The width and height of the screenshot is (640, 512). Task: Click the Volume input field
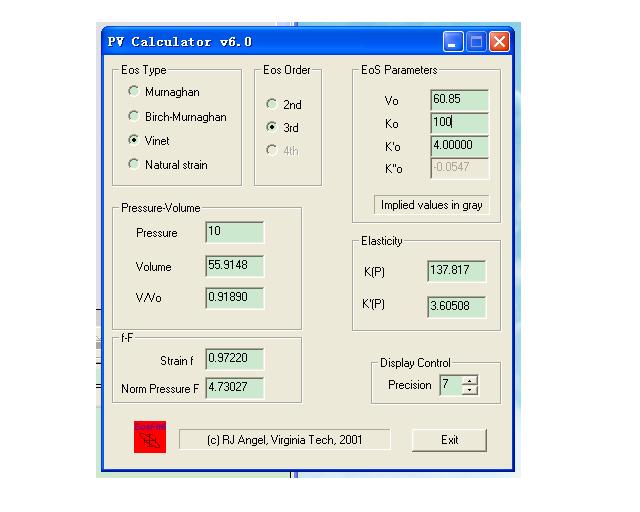click(235, 265)
